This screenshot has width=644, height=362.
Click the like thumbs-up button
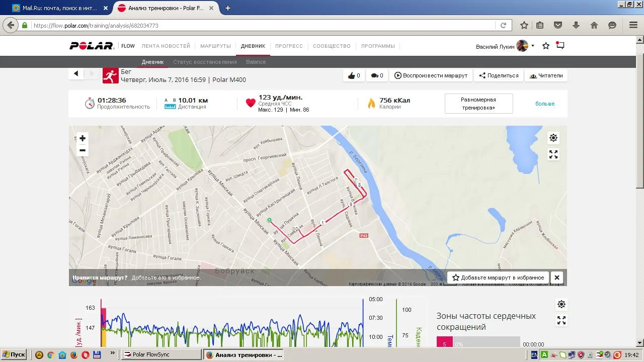(x=354, y=75)
